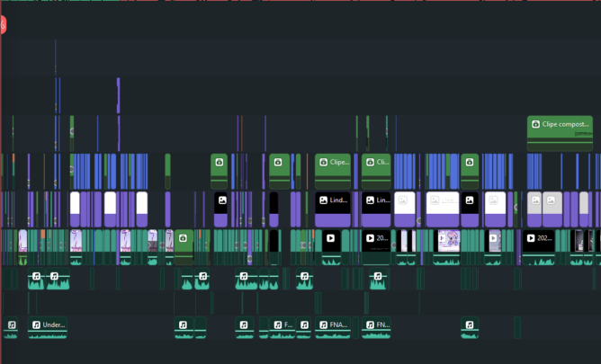Click the anime character thumbnail clip
Screen dimensions: 601x364
[x=448, y=240]
